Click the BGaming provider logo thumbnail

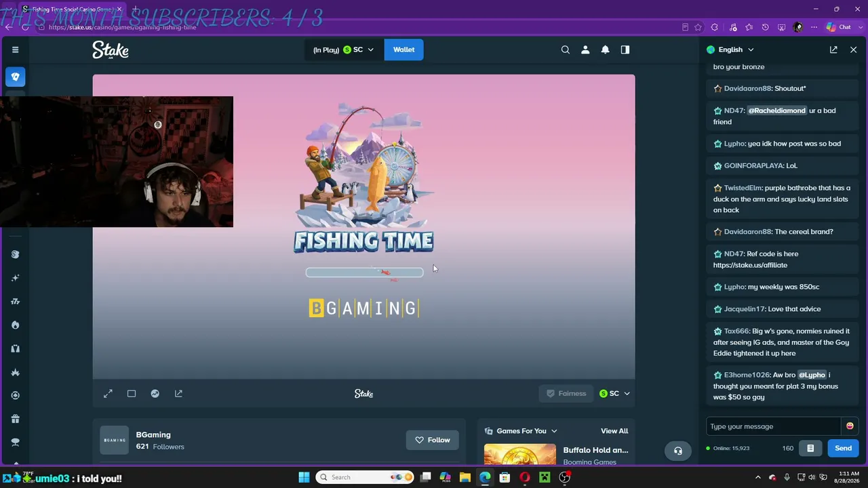click(x=114, y=440)
